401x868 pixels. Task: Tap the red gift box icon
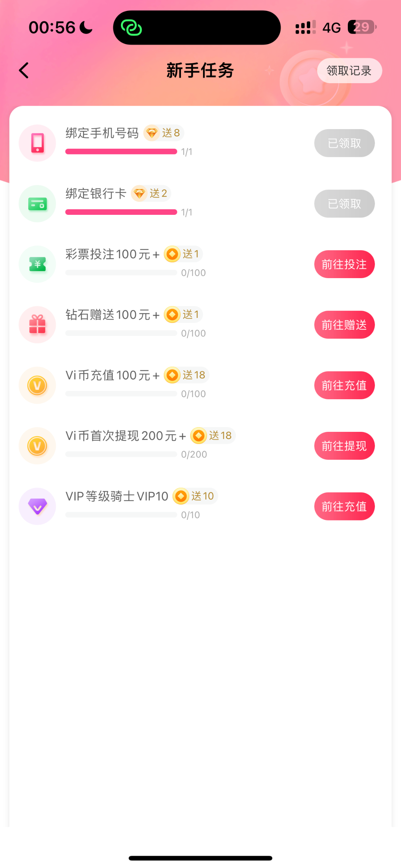click(37, 325)
